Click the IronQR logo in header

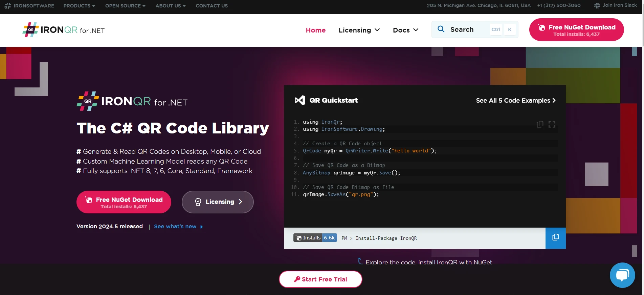[64, 30]
